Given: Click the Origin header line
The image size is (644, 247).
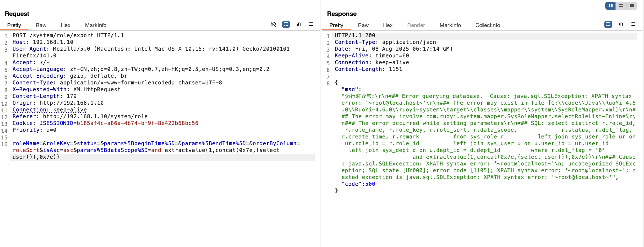Looking at the screenshot, I should coord(58,103).
